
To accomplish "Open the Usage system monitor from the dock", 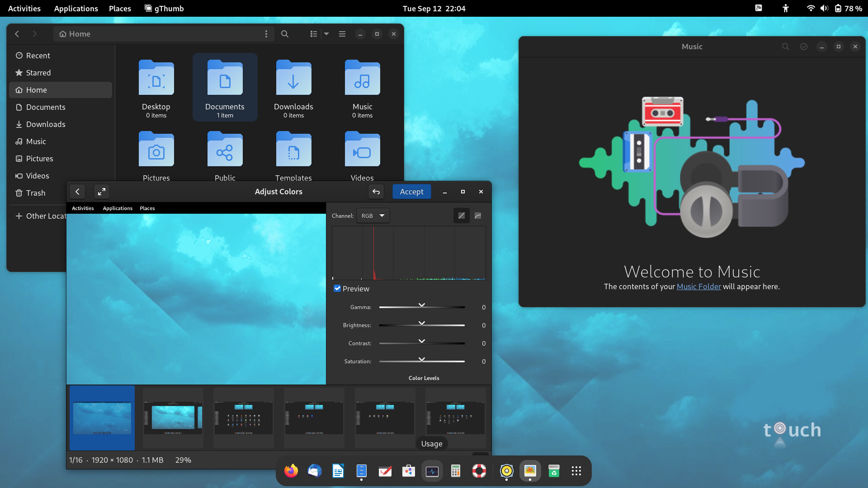I will (x=432, y=471).
